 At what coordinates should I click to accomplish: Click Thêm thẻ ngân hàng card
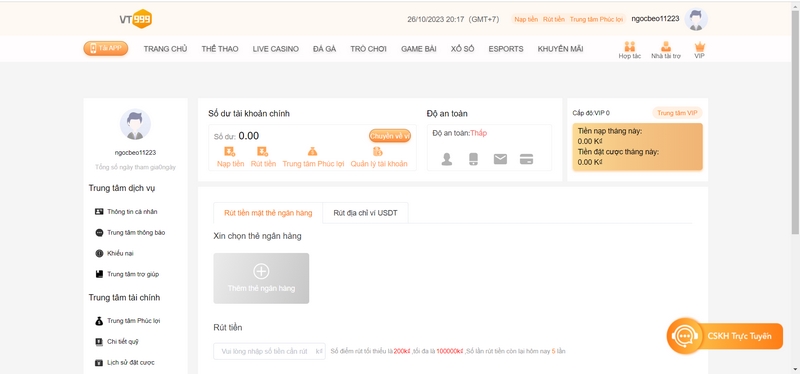click(x=261, y=279)
